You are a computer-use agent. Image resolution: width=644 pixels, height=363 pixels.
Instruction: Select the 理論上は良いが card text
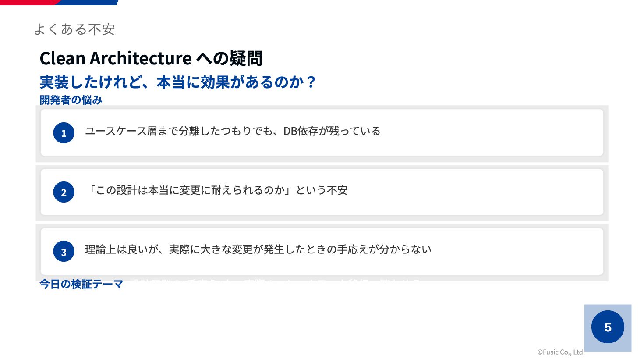point(258,249)
